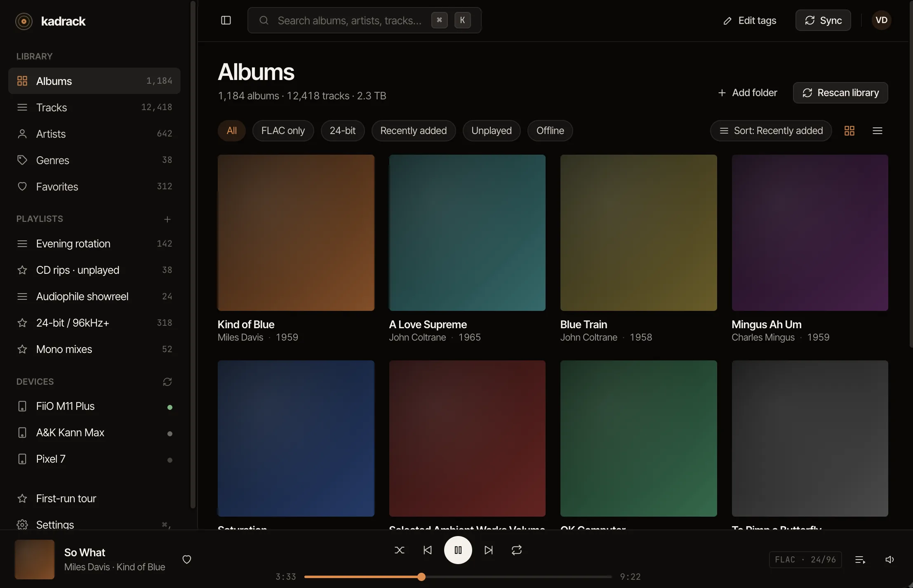This screenshot has width=913, height=588.
Task: Click the main content vertical scrollbar
Action: pyautogui.click(x=911, y=174)
